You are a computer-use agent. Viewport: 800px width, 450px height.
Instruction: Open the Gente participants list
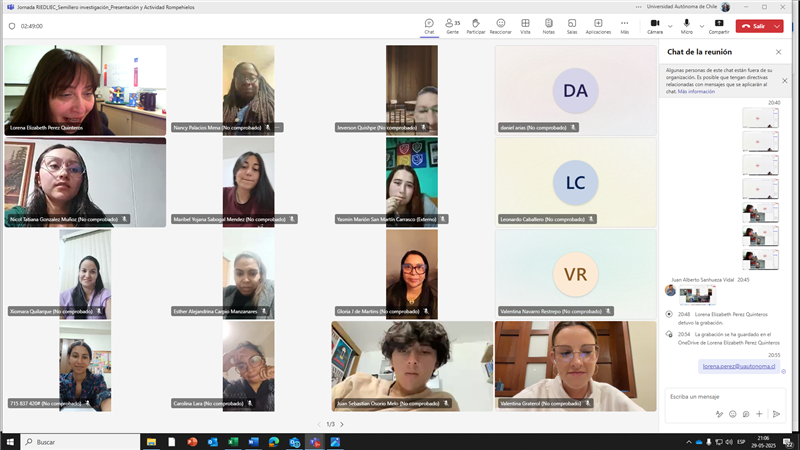click(x=453, y=26)
